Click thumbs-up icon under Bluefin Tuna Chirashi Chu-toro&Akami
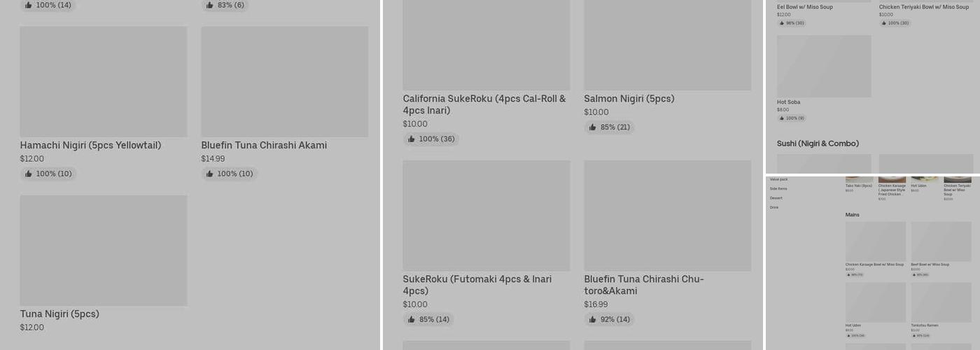 click(592, 320)
